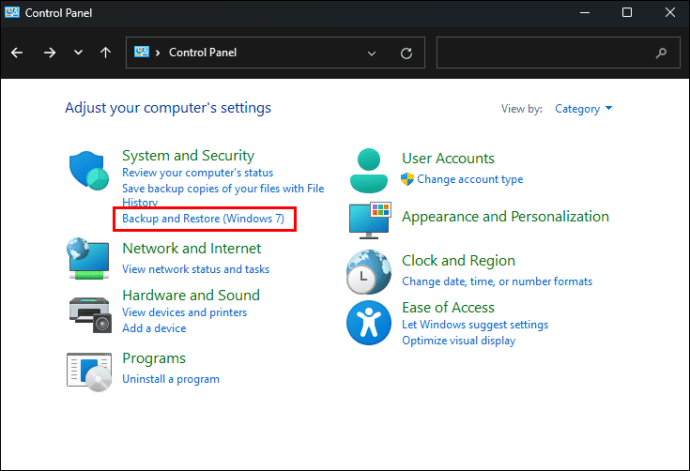
Task: Click the shield icon beside Change account type
Action: 407,179
